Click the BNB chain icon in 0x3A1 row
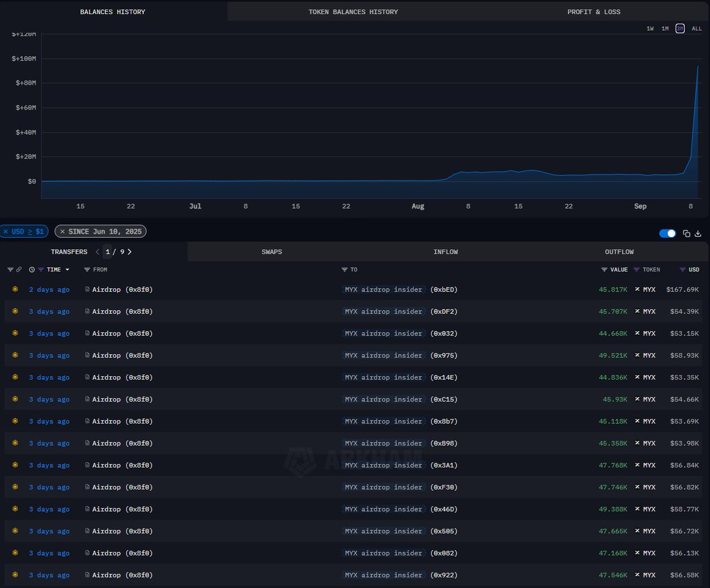This screenshot has height=588, width=710. [15, 465]
